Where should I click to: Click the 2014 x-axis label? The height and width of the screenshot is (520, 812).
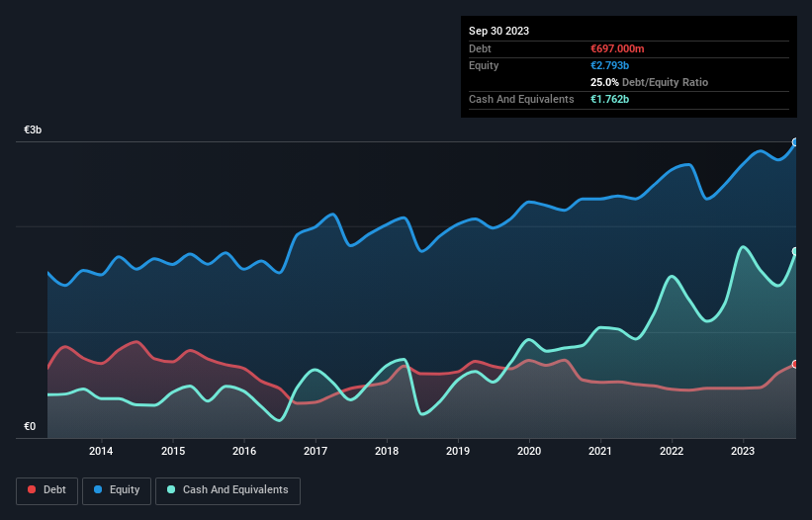101,451
